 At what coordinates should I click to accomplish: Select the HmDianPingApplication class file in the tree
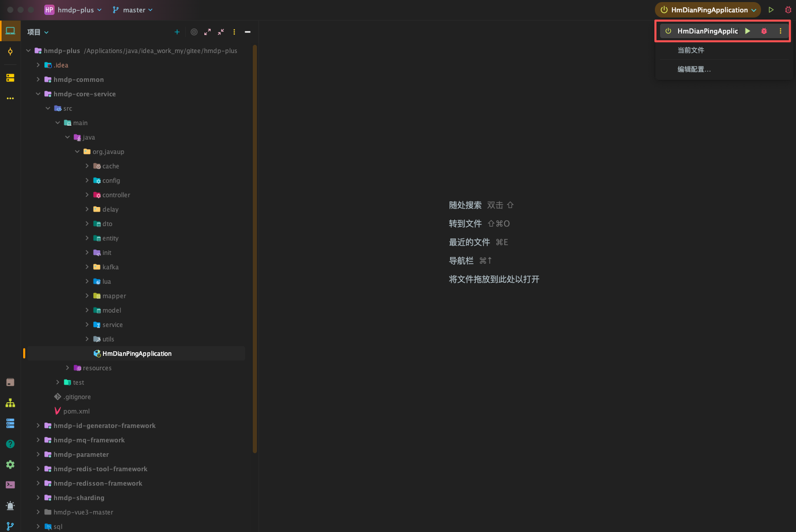point(136,354)
